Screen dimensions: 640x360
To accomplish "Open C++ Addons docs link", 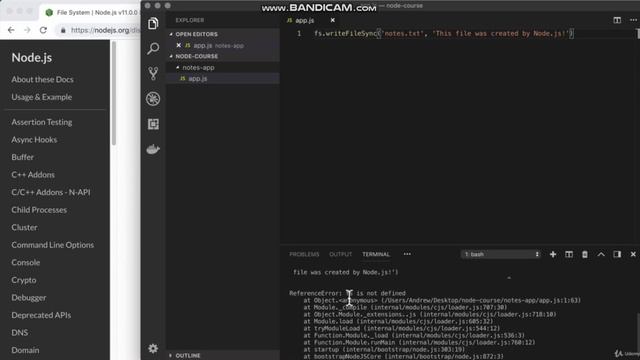I will [x=33, y=175].
